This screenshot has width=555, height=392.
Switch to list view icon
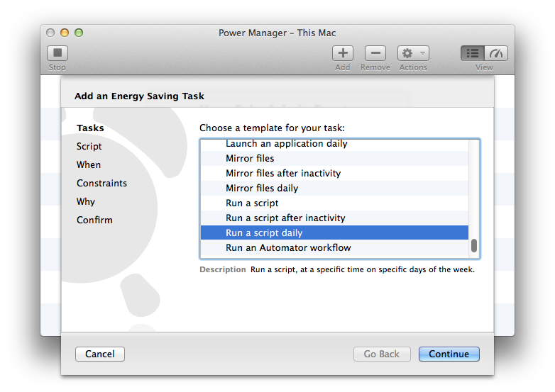tap(473, 53)
